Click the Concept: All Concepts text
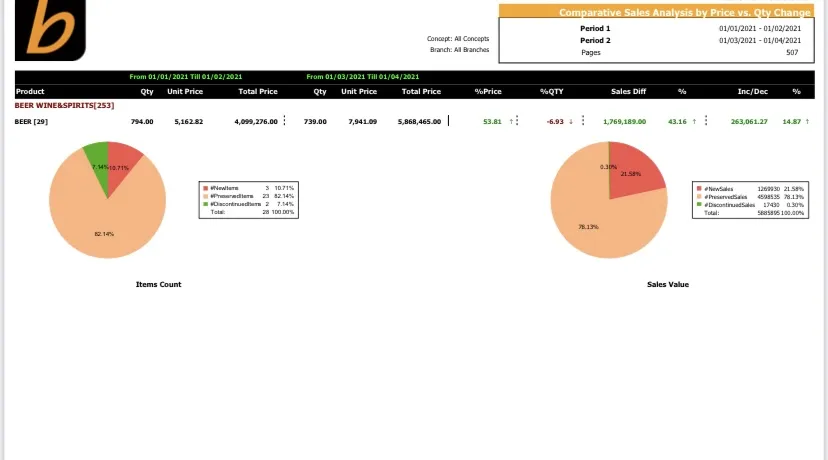The image size is (828, 460). tap(458, 39)
